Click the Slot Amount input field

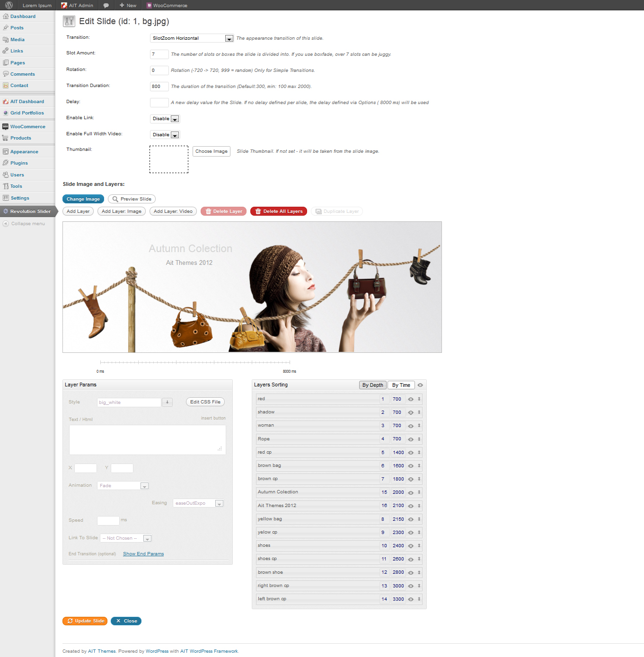pyautogui.click(x=159, y=54)
